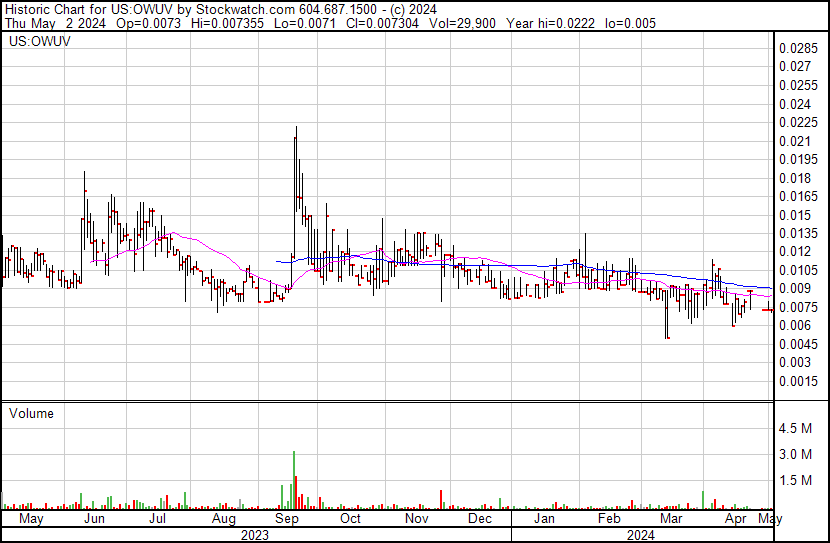The image size is (830, 543).
Task: Click the Jun month label on timeline
Action: [95, 520]
